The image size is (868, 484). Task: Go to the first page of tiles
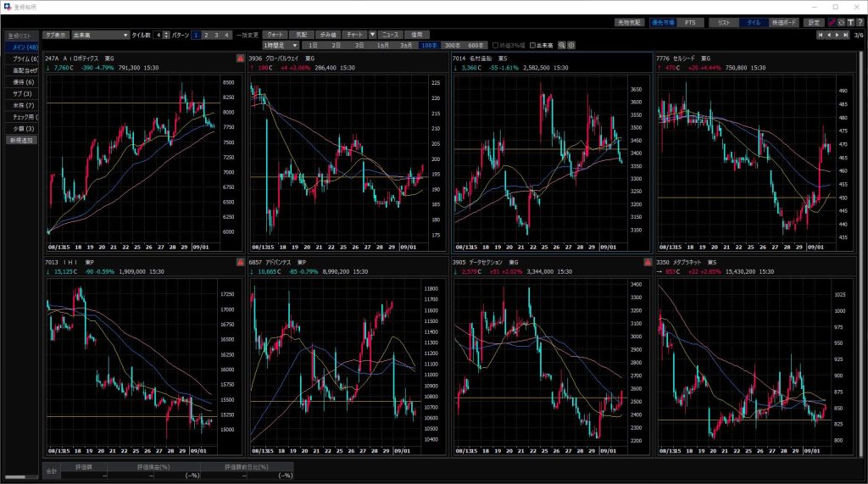tap(820, 35)
